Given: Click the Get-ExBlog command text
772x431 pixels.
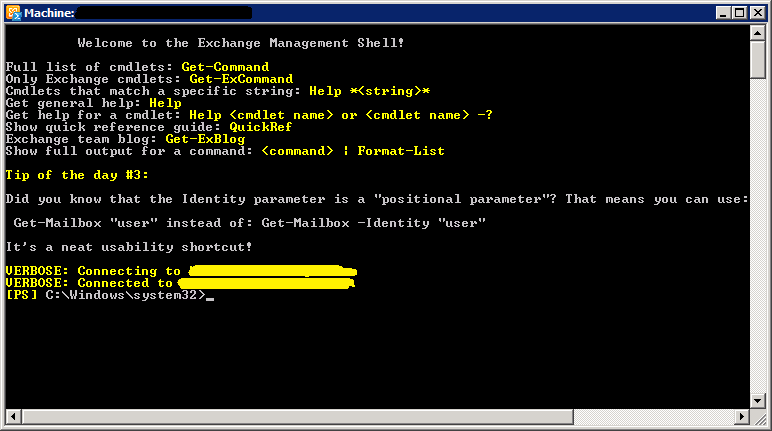Looking at the screenshot, I should click(205, 139).
